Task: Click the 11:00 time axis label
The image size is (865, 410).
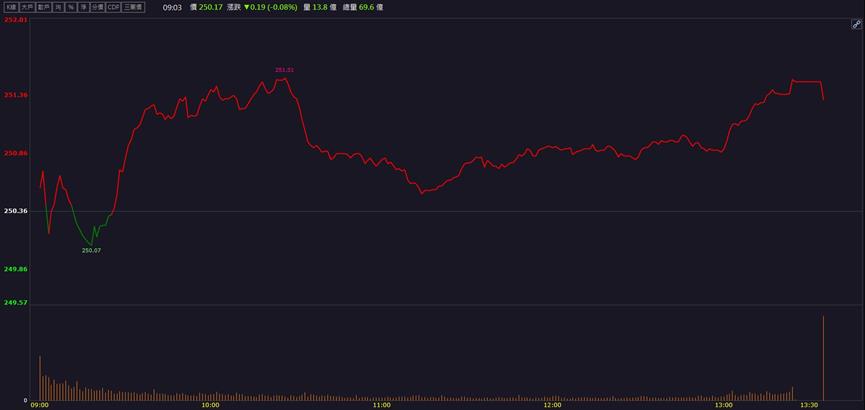Action: point(382,406)
